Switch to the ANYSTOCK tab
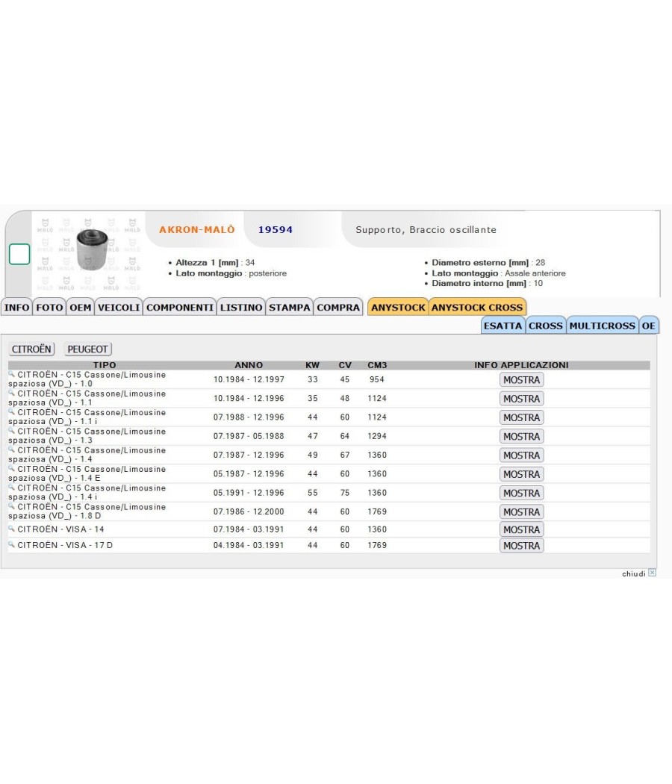672x784 pixels. (x=398, y=307)
